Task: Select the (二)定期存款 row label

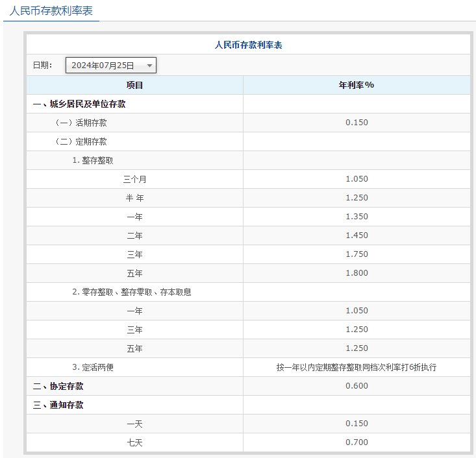Action: click(x=81, y=141)
